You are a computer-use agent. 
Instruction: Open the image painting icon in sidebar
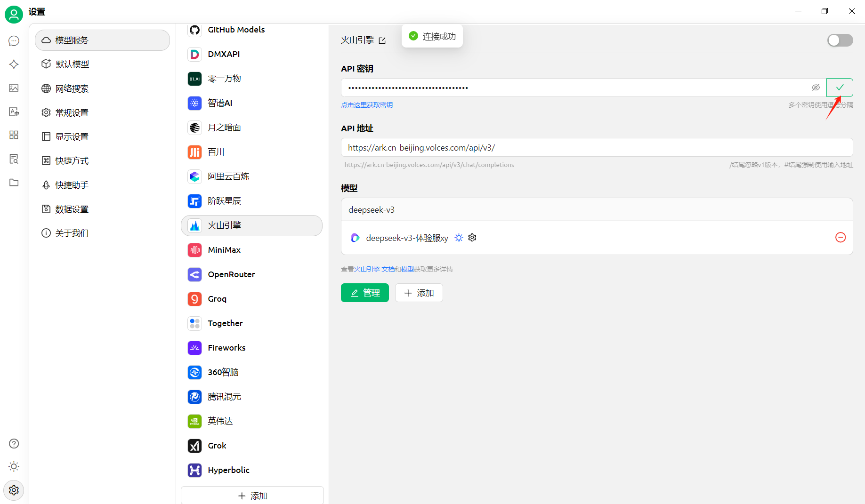(x=14, y=88)
